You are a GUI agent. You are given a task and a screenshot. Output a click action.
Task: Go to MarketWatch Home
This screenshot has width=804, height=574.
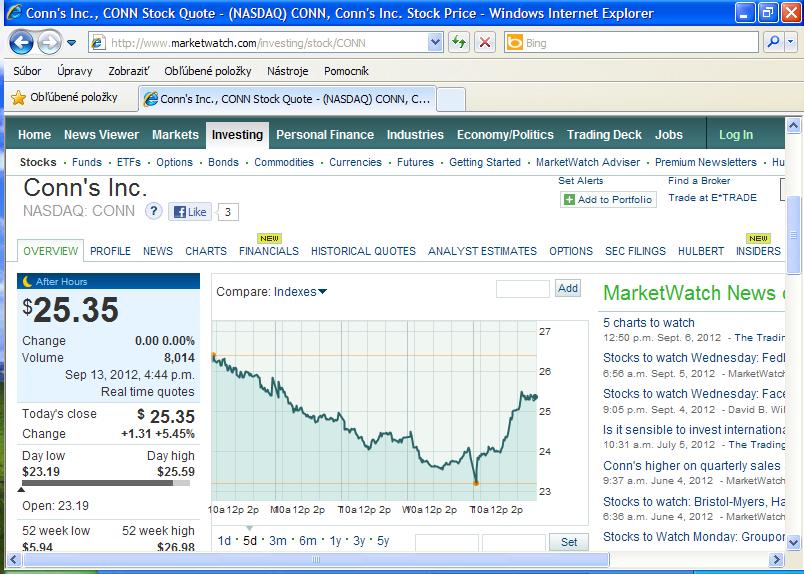coord(34,135)
